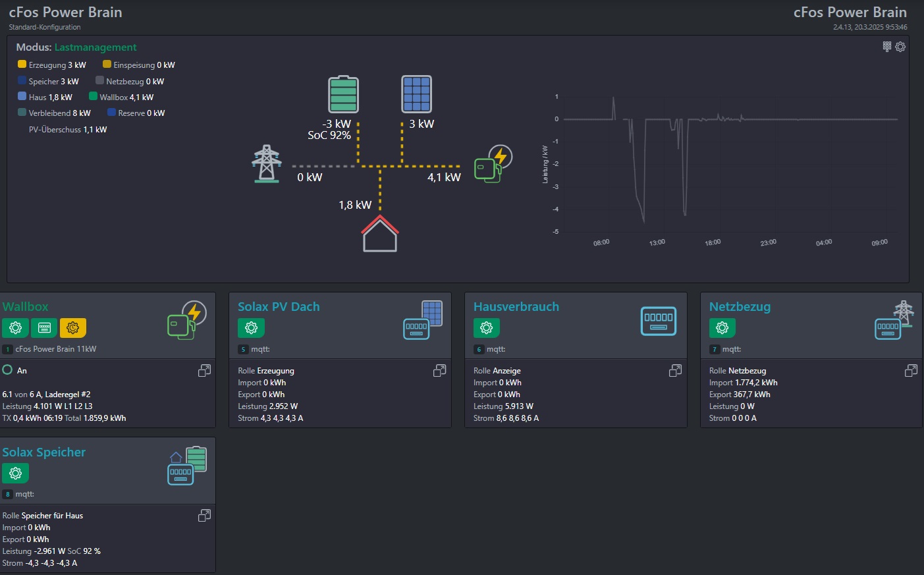Viewport: 924px width, 575px height.
Task: Expand the Solax Speicher popout icon
Action: (x=205, y=516)
